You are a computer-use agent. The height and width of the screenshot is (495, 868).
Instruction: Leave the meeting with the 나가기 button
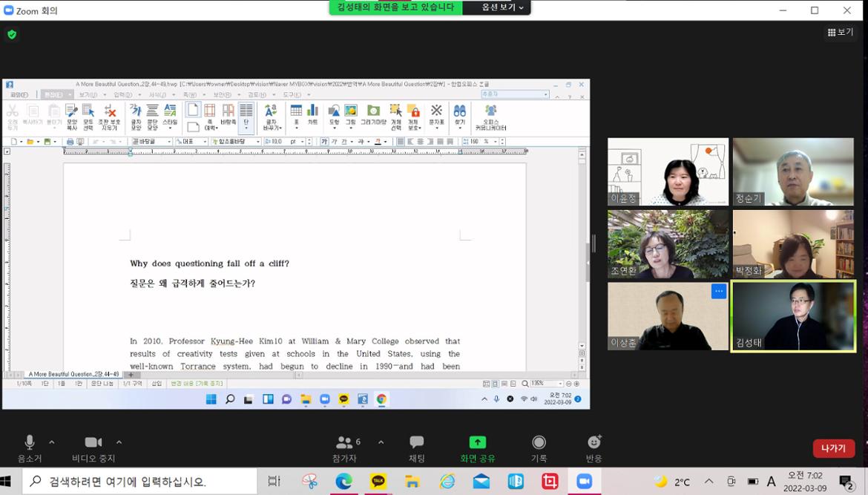point(833,448)
